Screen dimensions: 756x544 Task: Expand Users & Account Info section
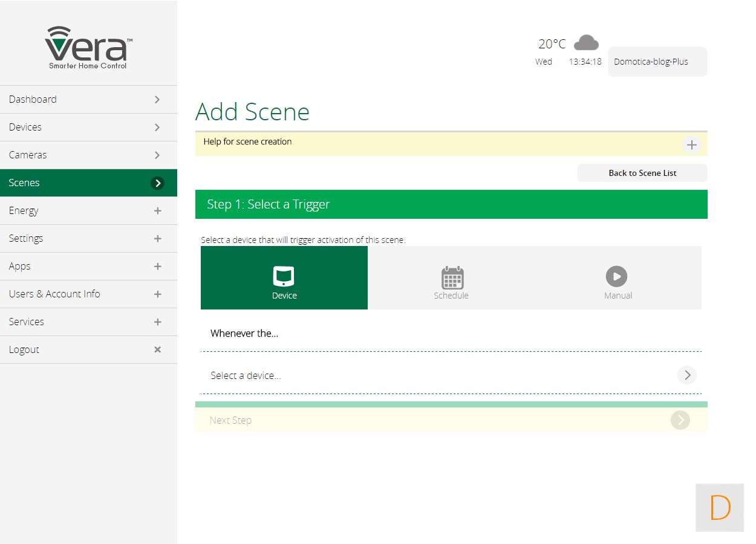pyautogui.click(x=157, y=294)
